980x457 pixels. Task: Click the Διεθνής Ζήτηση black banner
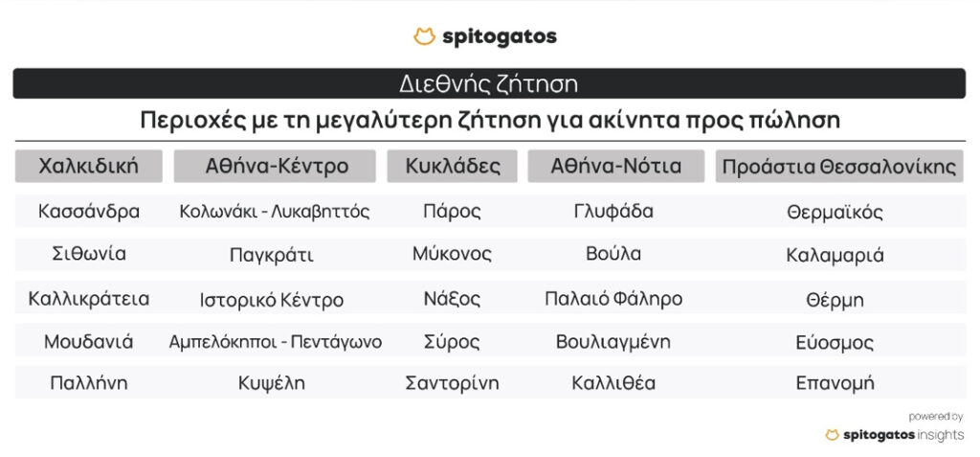click(489, 83)
